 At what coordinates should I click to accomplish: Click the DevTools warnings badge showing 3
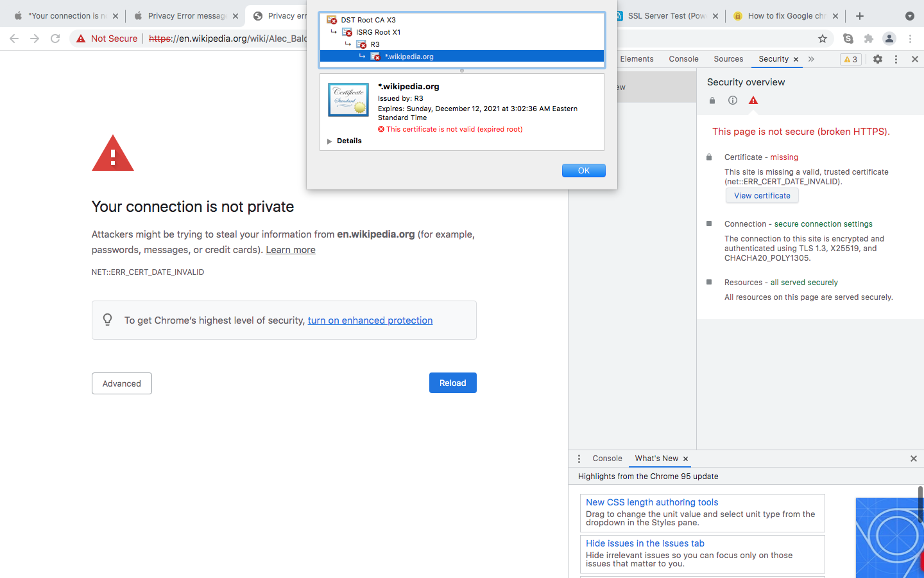(851, 59)
